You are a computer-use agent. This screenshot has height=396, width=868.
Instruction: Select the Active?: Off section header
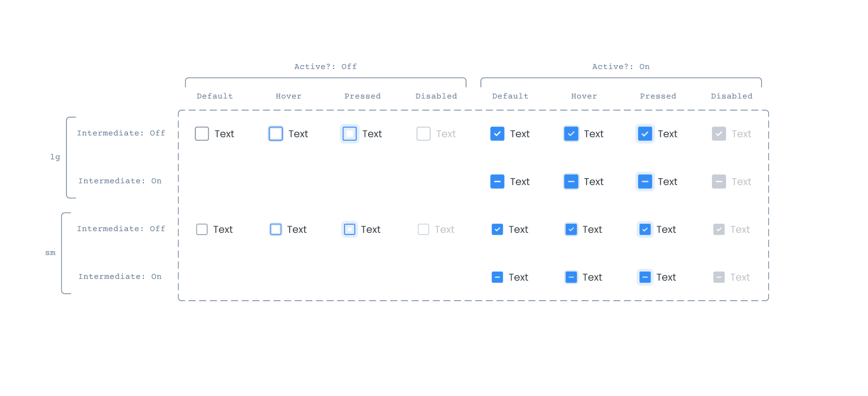(325, 66)
